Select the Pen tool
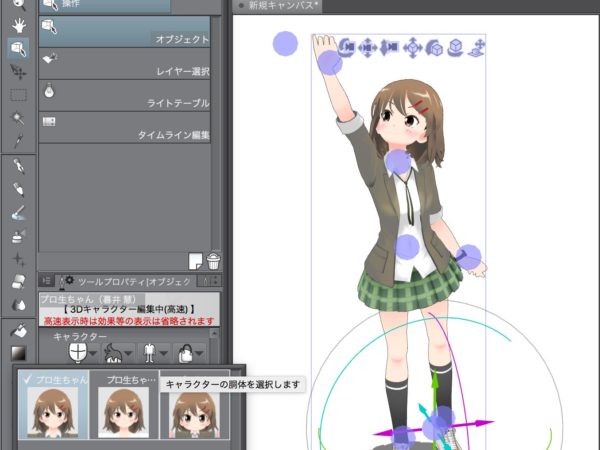This screenshot has height=450, width=600. click(x=18, y=166)
